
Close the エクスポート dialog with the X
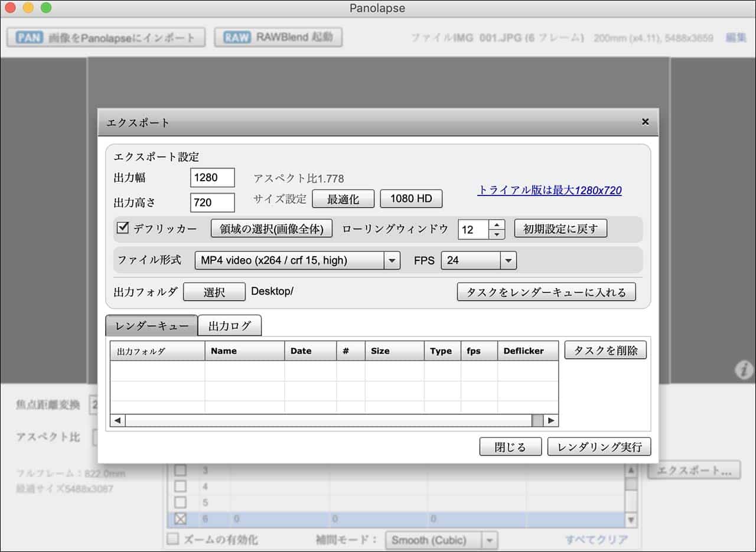[645, 122]
